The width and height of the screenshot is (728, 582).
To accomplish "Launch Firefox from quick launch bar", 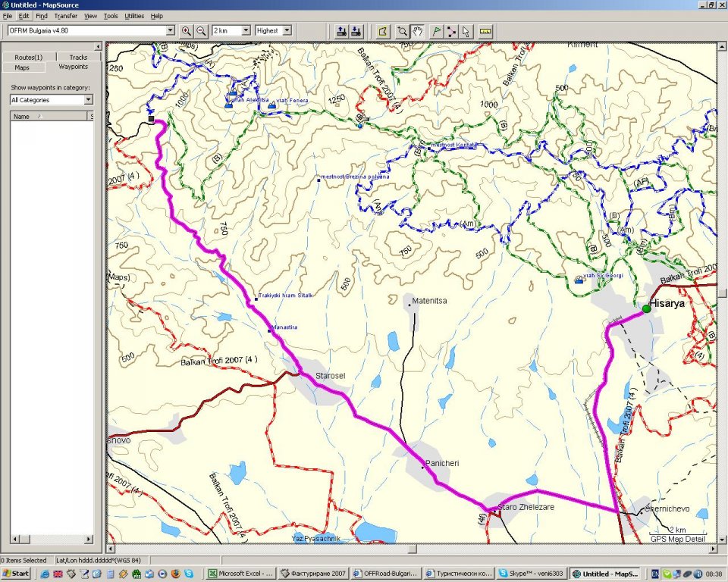I will [175, 574].
